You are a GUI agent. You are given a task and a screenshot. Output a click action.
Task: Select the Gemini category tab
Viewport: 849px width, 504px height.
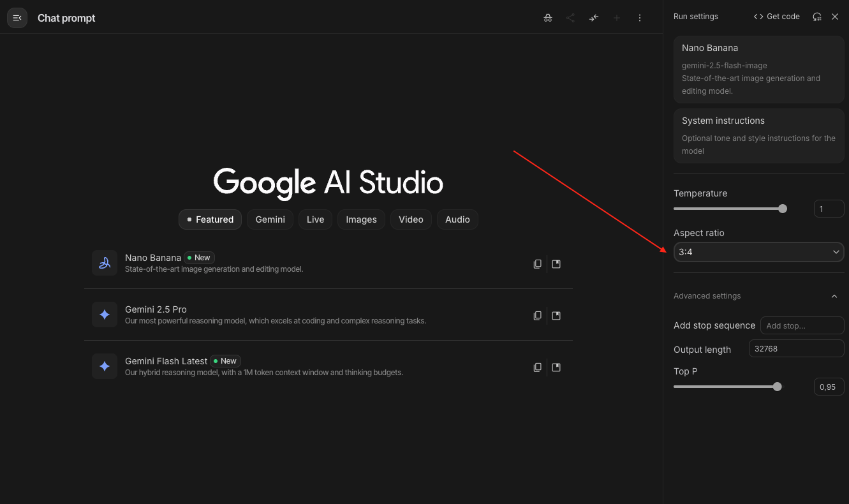click(270, 219)
